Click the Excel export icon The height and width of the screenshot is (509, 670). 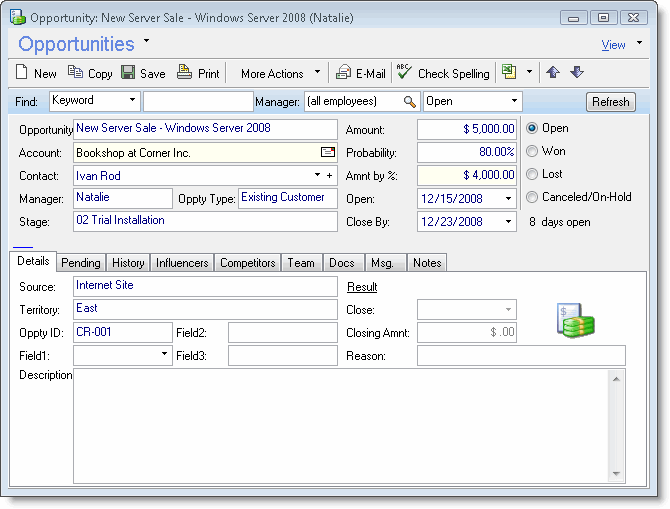[x=510, y=73]
